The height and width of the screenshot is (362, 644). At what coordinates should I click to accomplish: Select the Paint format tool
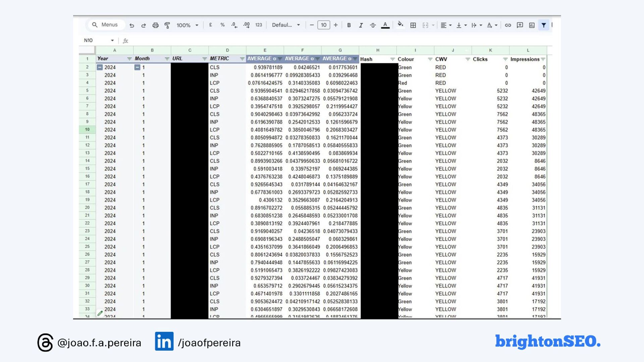167,25
